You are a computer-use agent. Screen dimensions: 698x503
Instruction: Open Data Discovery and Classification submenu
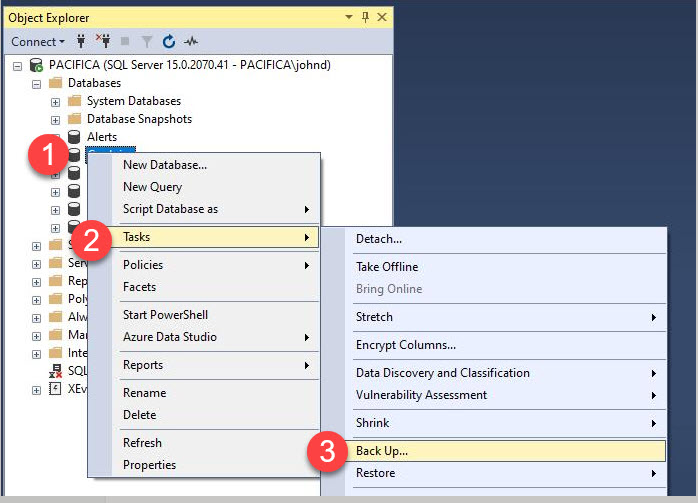[506, 373]
